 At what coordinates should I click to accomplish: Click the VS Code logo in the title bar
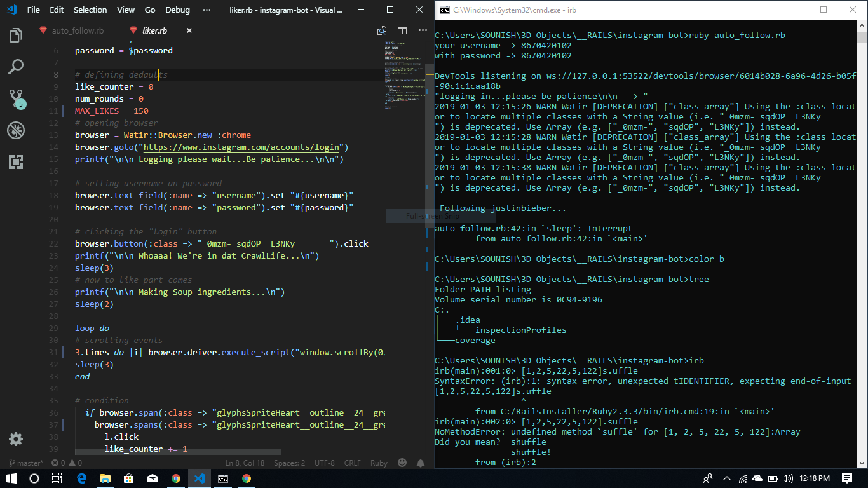tap(11, 10)
